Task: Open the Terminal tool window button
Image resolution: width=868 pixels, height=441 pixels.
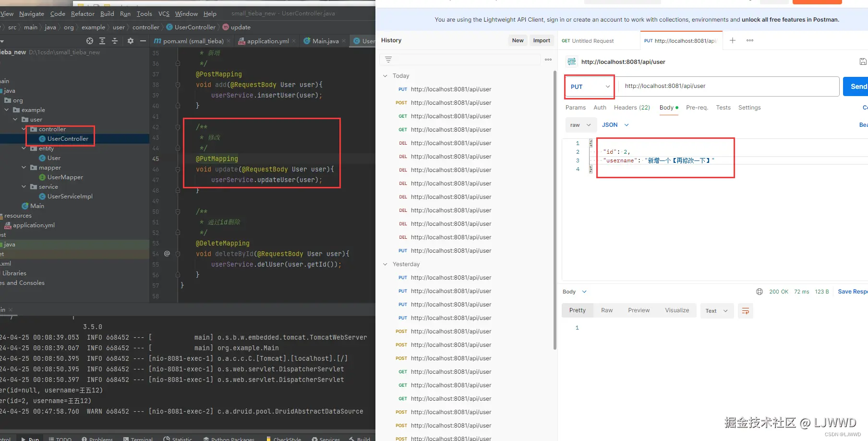Action: click(x=138, y=439)
